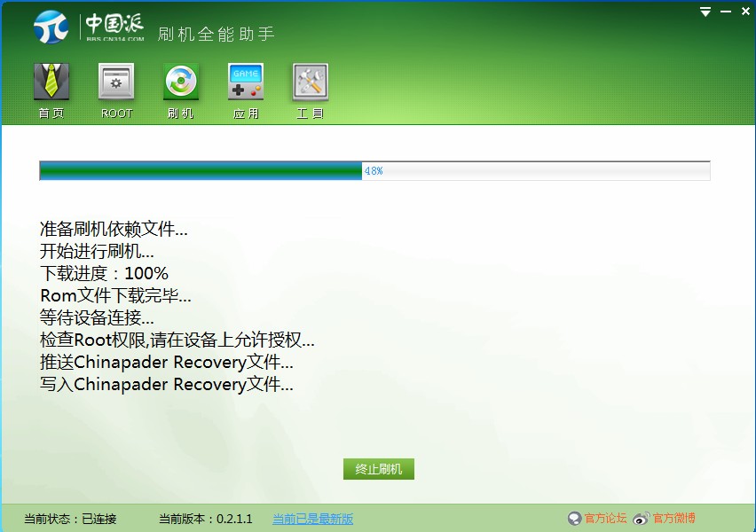The width and height of the screenshot is (756, 532).
Task: Select the log line 开始进行刷机...
Action: (x=97, y=251)
